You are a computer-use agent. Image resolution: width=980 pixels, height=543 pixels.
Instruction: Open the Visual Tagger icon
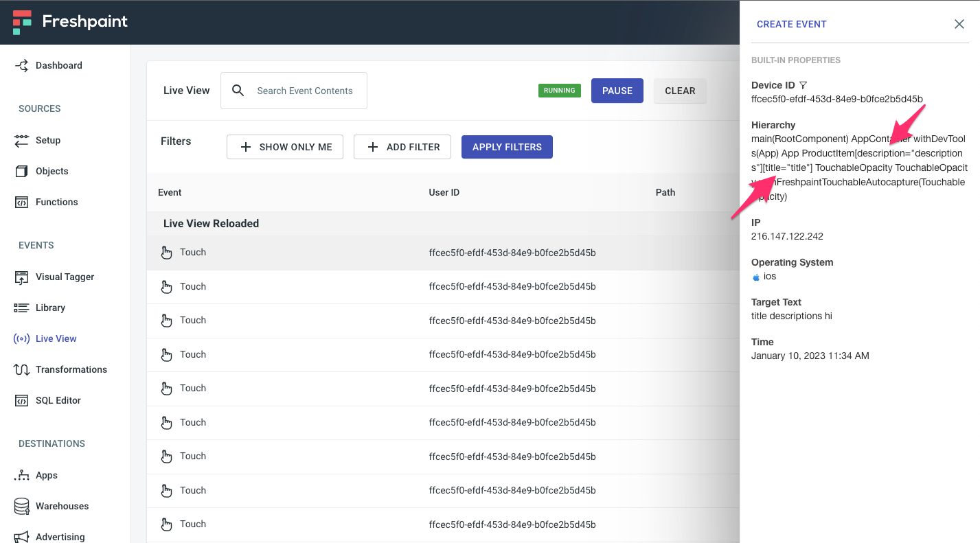pyautogui.click(x=22, y=277)
